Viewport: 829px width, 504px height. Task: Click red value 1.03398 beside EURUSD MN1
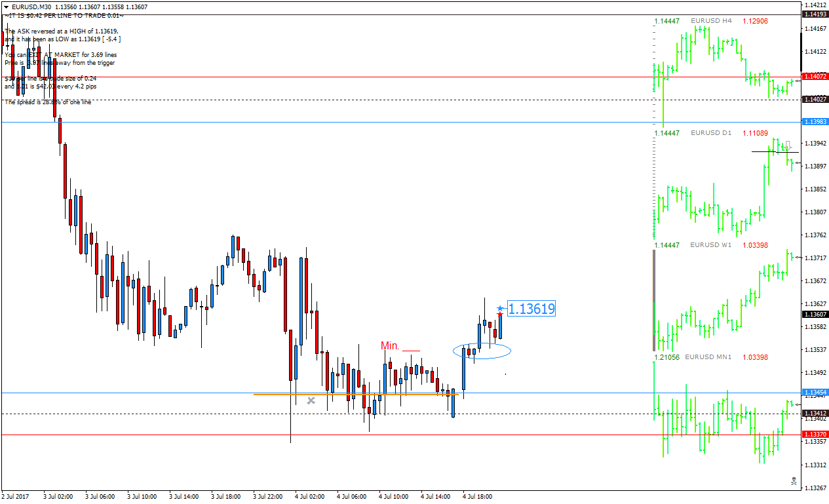[756, 357]
